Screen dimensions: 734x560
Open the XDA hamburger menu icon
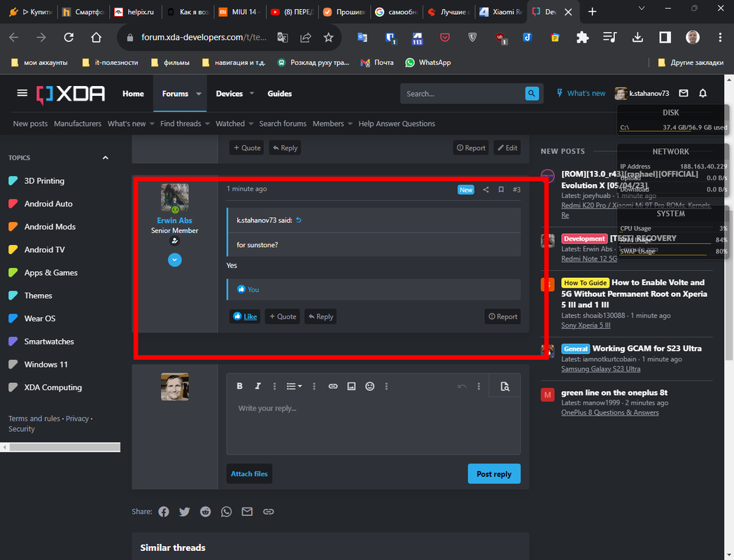[22, 93]
